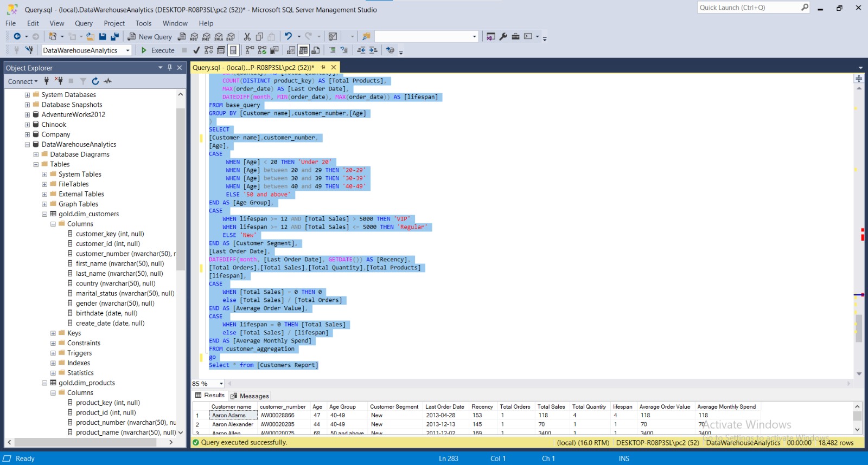Viewport: 868px width, 465px height.
Task: Expand the AdventureWorks2012 database node
Action: click(x=27, y=115)
